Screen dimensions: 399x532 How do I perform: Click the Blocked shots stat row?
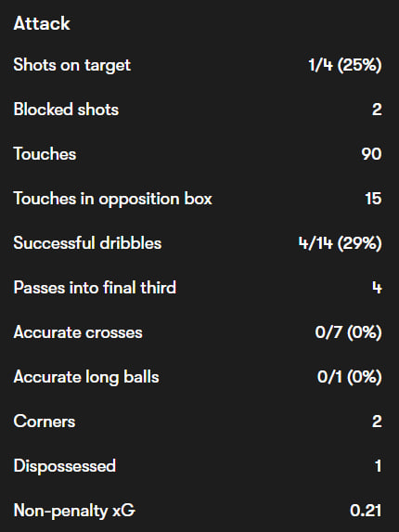(199, 110)
